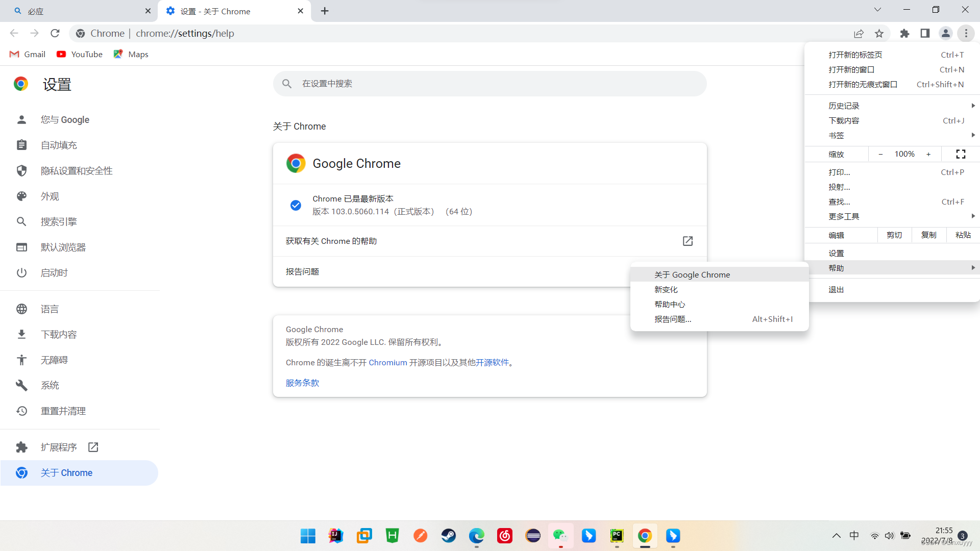Click the share page icon in the address bar
The height and width of the screenshot is (551, 980).
pos(859,33)
